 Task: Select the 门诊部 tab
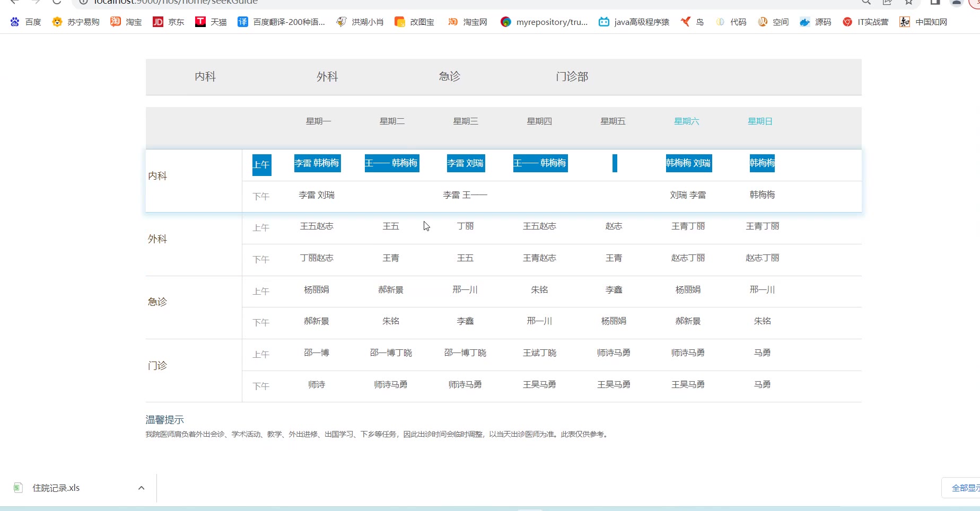coord(572,77)
